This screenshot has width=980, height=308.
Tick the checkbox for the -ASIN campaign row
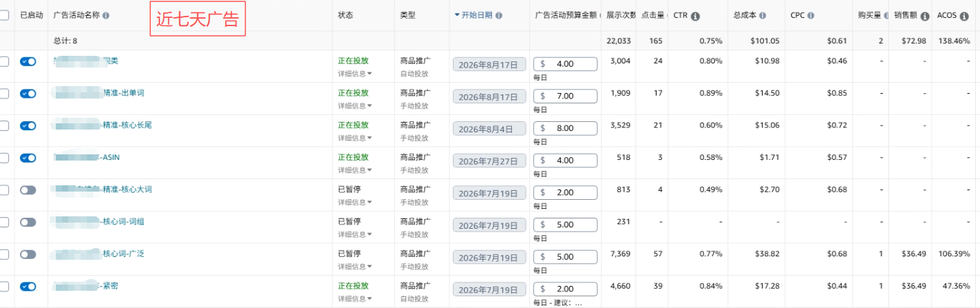click(x=4, y=158)
